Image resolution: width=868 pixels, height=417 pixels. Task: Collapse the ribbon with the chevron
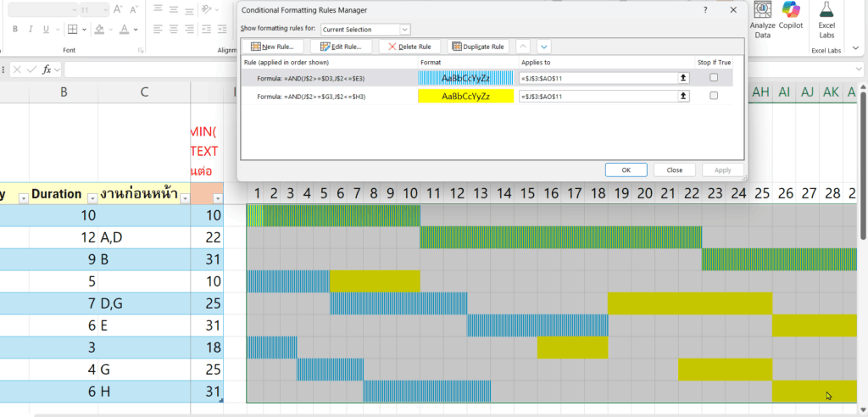tap(856, 48)
